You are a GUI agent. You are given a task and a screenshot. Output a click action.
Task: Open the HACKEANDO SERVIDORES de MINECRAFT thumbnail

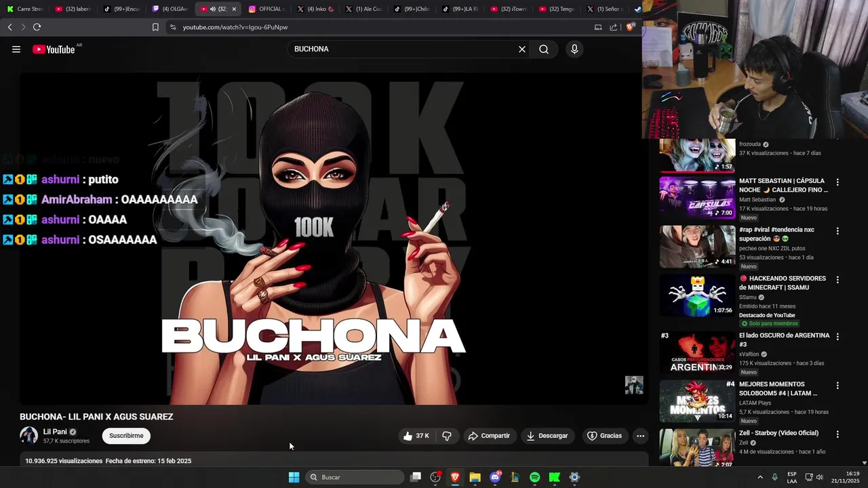697,296
